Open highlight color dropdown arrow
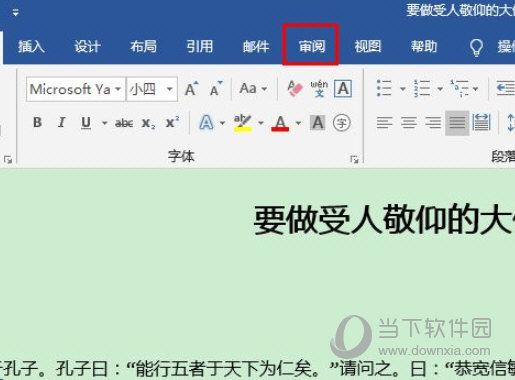This screenshot has height=380, width=515. pos(261,123)
